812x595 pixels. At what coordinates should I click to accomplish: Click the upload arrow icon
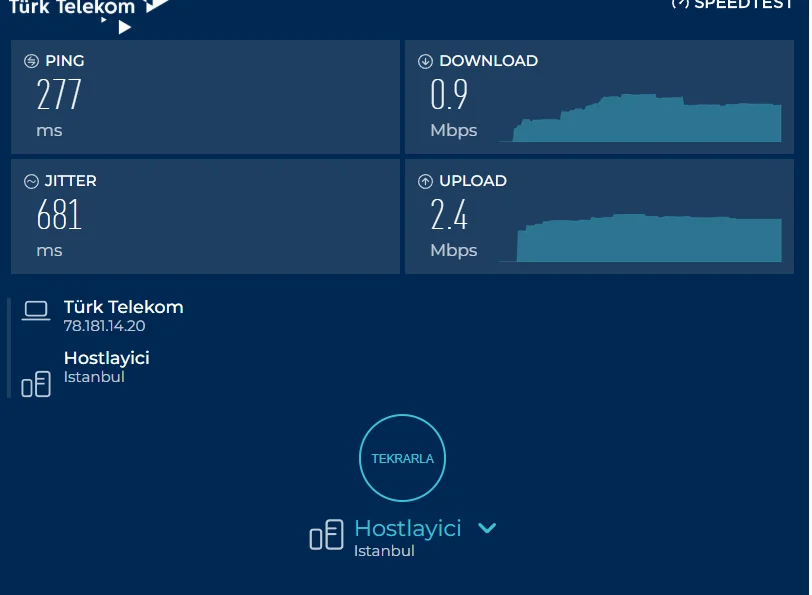tap(425, 181)
